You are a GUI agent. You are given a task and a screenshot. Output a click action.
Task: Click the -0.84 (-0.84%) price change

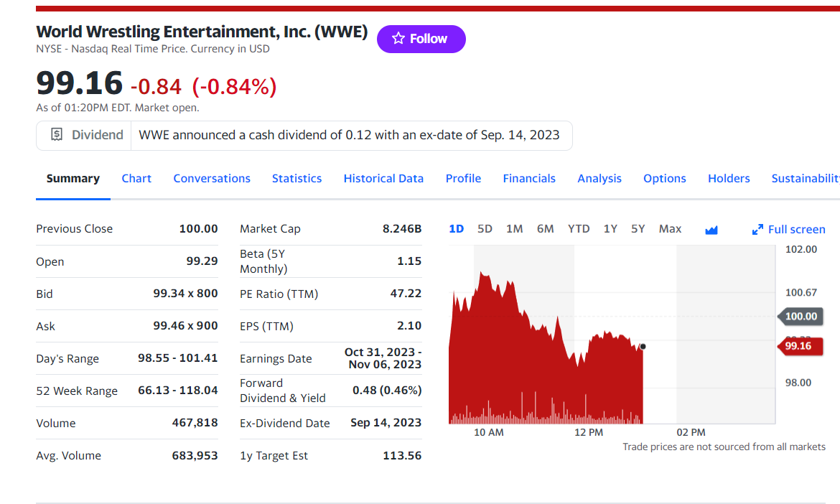pos(204,87)
